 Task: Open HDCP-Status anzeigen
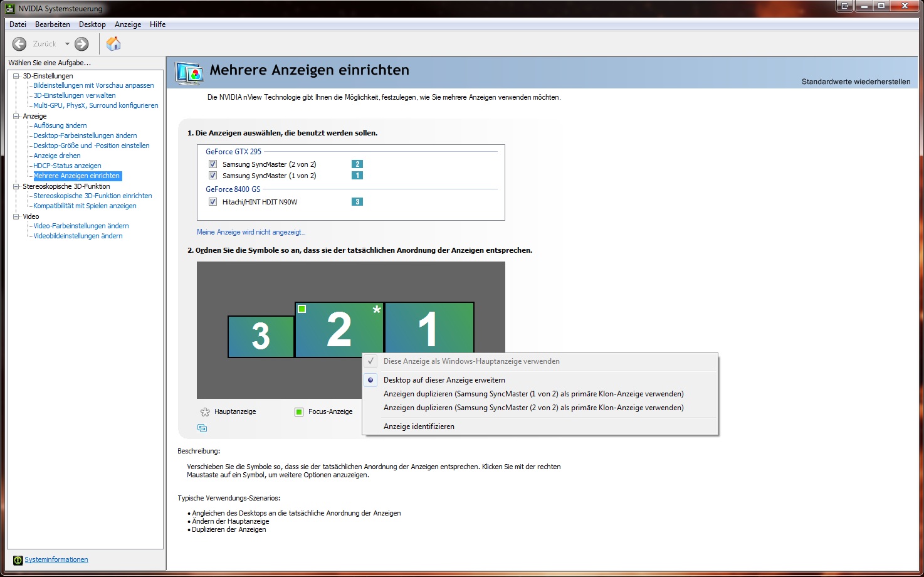[x=67, y=166]
